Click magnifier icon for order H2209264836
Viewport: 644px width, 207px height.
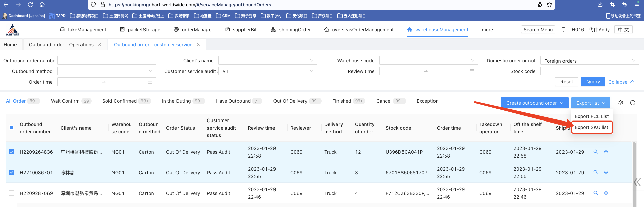click(x=595, y=152)
